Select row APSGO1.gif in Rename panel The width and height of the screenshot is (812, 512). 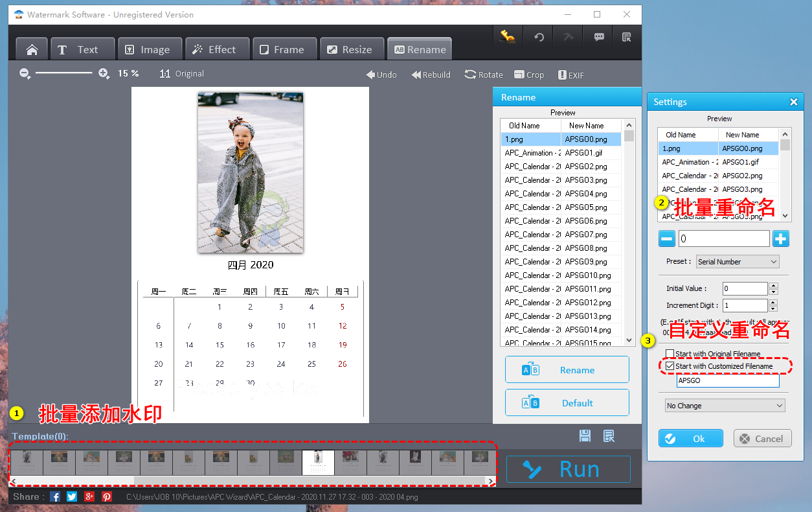coord(561,153)
